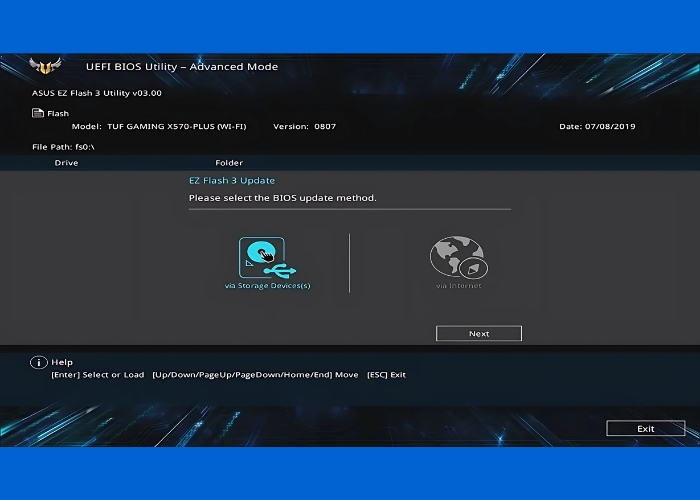Click the Folder column header
700x500 pixels.
point(229,162)
